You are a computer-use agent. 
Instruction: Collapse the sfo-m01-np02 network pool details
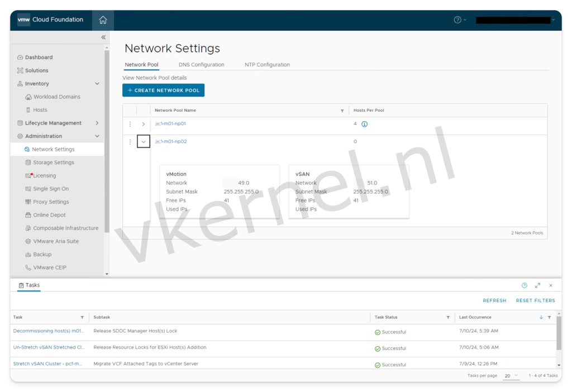[x=143, y=141]
